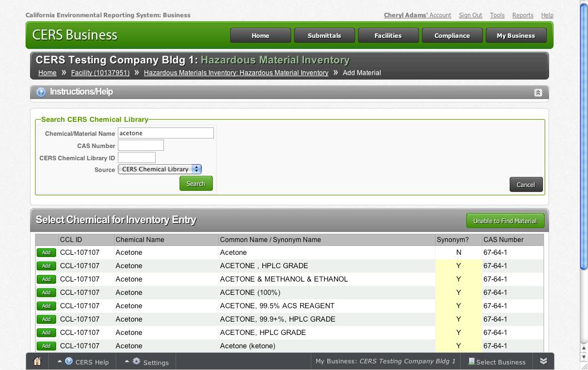Open the My Business tab
The image size is (588, 370).
tap(516, 36)
